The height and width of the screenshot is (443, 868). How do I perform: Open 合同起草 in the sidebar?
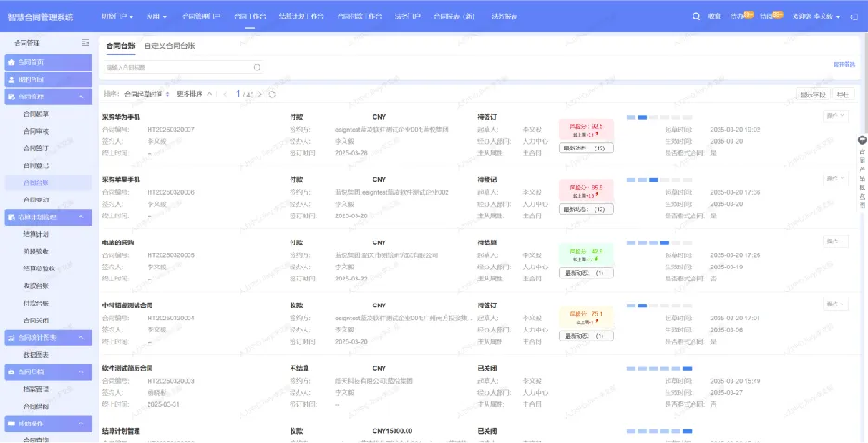(x=36, y=114)
